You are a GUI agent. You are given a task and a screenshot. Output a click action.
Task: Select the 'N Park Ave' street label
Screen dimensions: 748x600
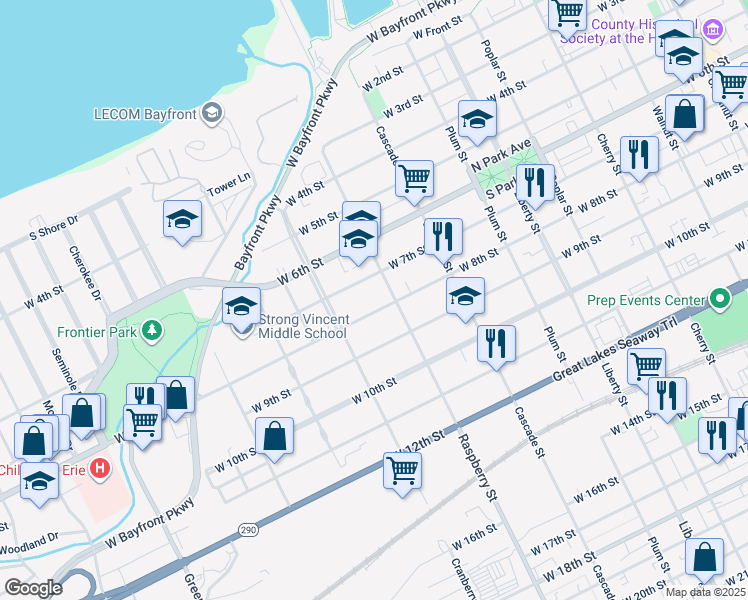501,155
